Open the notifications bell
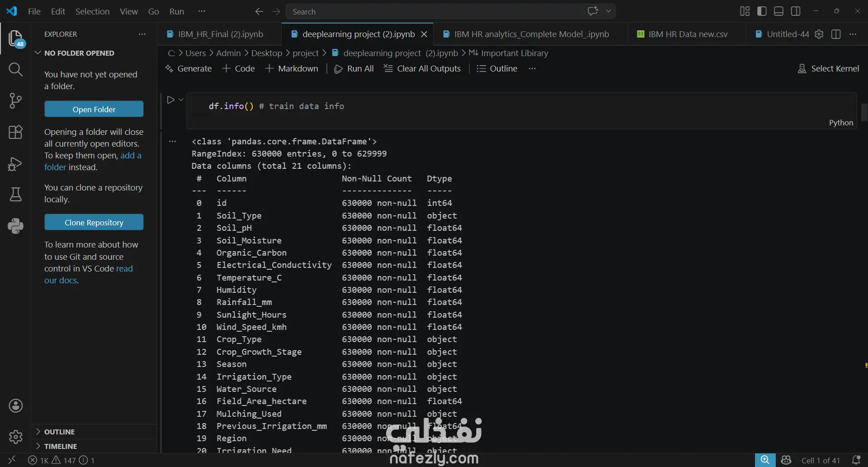The height and width of the screenshot is (467, 868). (856, 460)
